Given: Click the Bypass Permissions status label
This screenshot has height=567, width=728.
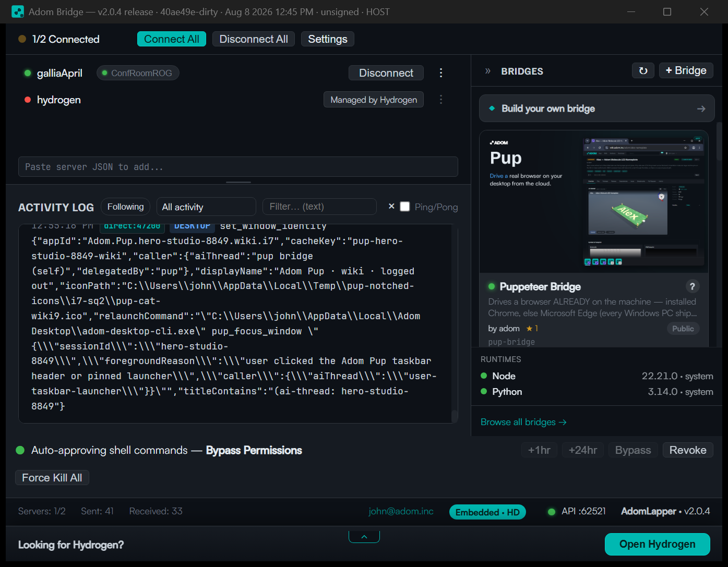Looking at the screenshot, I should pyautogui.click(x=254, y=450).
